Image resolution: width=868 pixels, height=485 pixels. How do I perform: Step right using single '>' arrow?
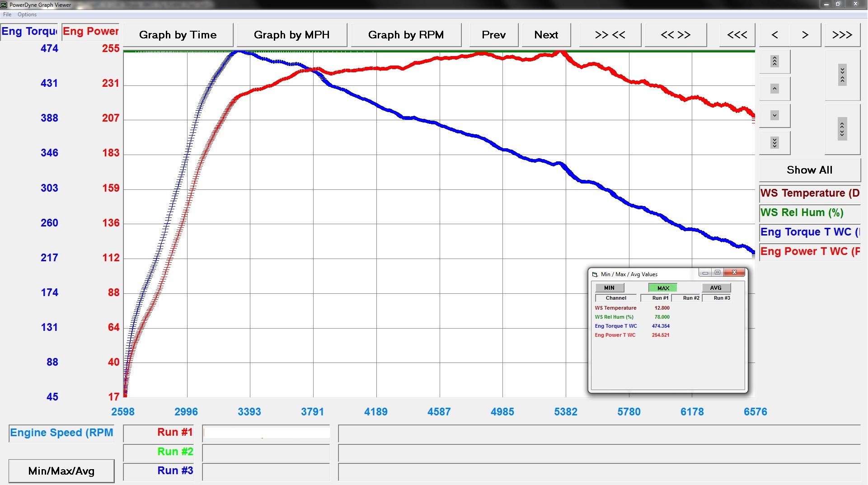click(x=805, y=35)
